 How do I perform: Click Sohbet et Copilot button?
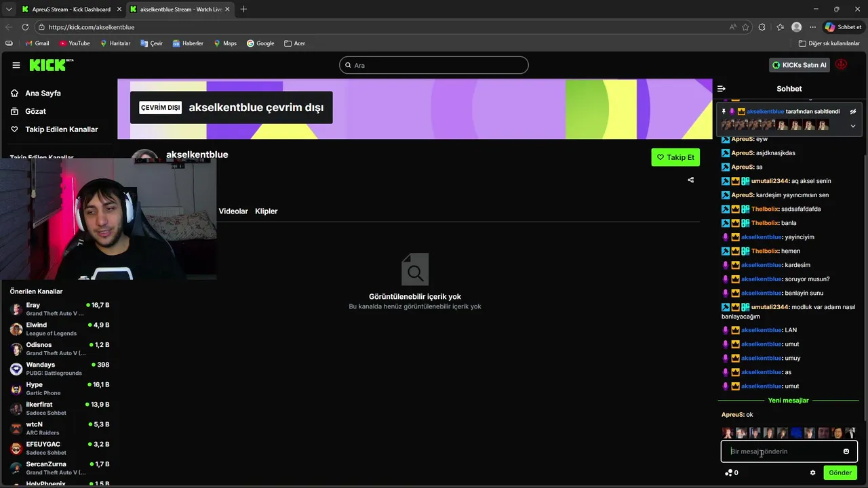[843, 27]
